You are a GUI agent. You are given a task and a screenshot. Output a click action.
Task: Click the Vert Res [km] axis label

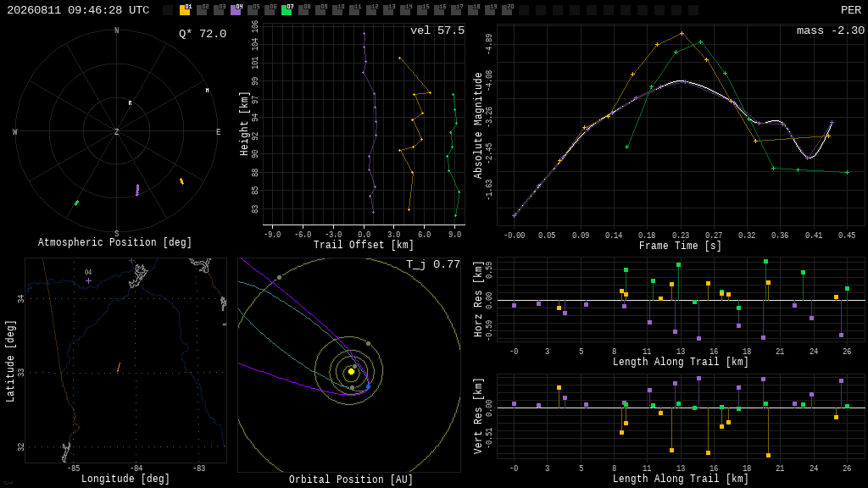click(x=478, y=416)
